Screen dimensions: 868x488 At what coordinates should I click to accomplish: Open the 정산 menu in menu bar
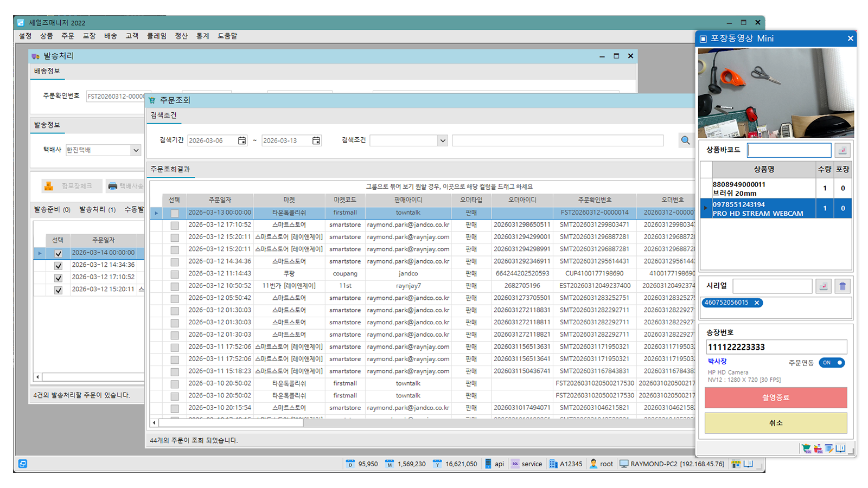pyautogui.click(x=181, y=36)
